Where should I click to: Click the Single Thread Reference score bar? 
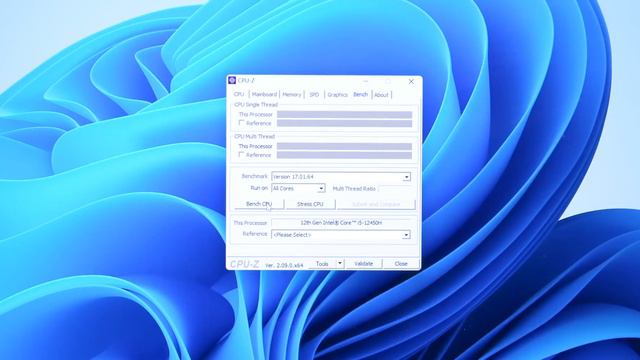344,123
